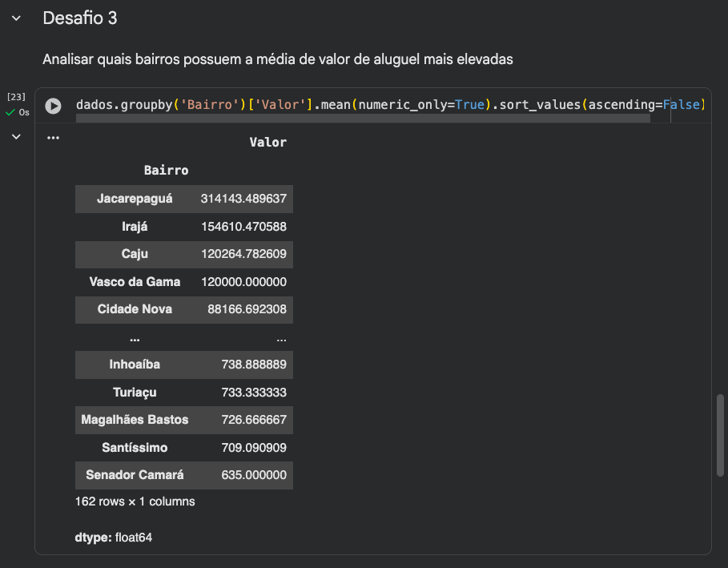Click the green execution success checkmark
728x568 pixels.
[10, 112]
